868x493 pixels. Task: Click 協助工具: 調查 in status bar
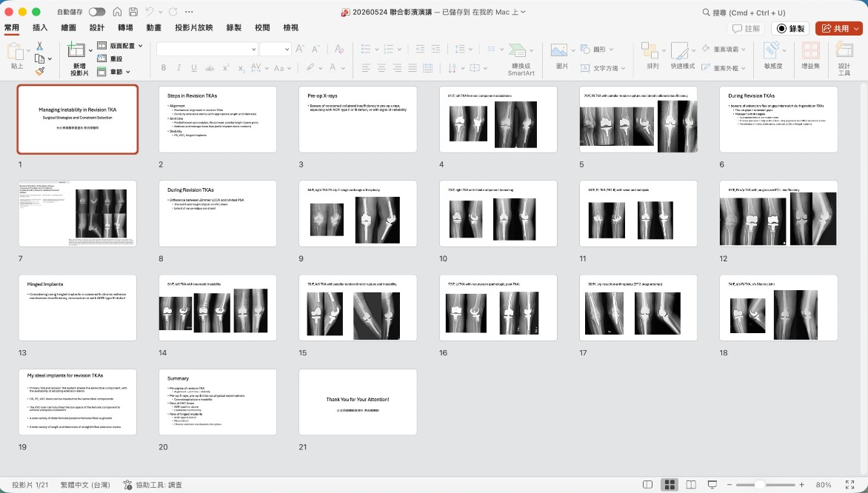tap(153, 485)
